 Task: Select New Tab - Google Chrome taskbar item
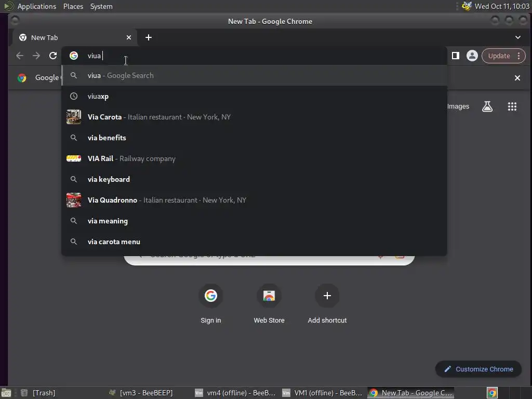pyautogui.click(x=411, y=393)
